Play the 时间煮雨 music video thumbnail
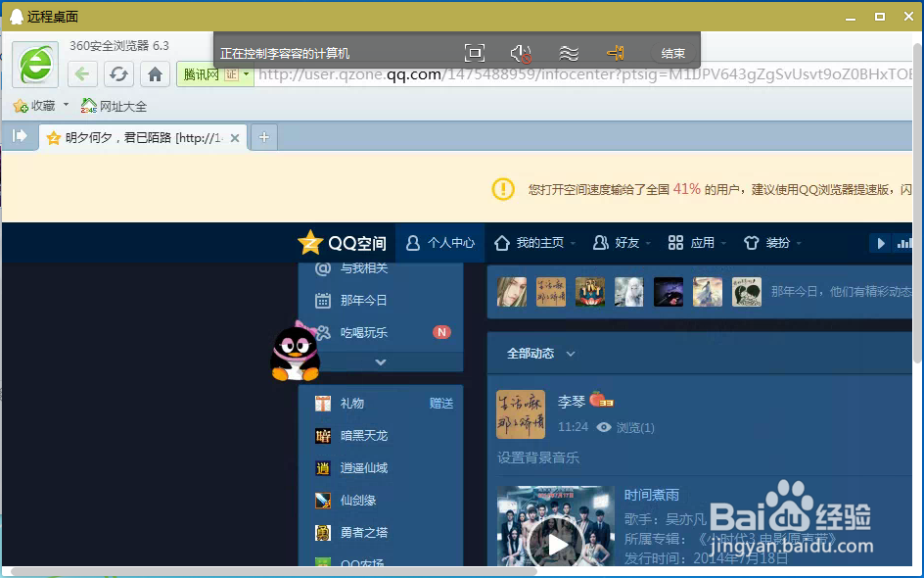 pyautogui.click(x=556, y=525)
